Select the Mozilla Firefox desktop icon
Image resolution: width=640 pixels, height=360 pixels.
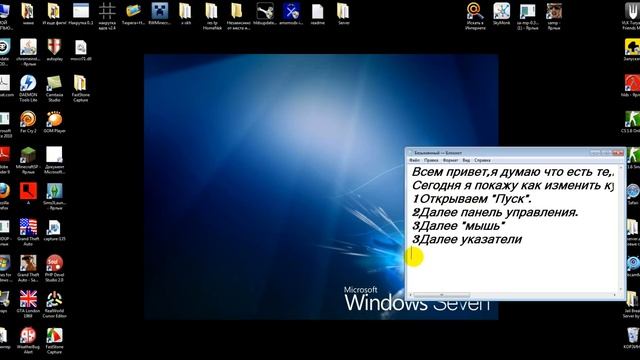point(4,196)
